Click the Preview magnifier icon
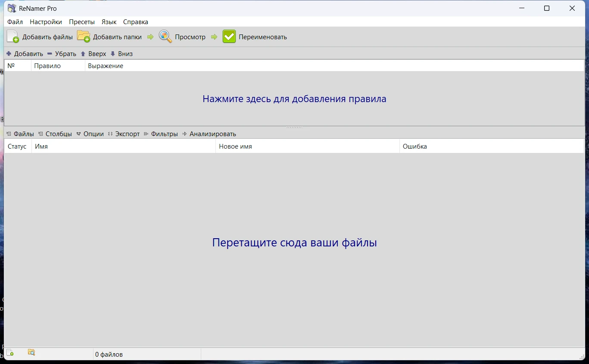The height and width of the screenshot is (364, 589). [x=165, y=37]
